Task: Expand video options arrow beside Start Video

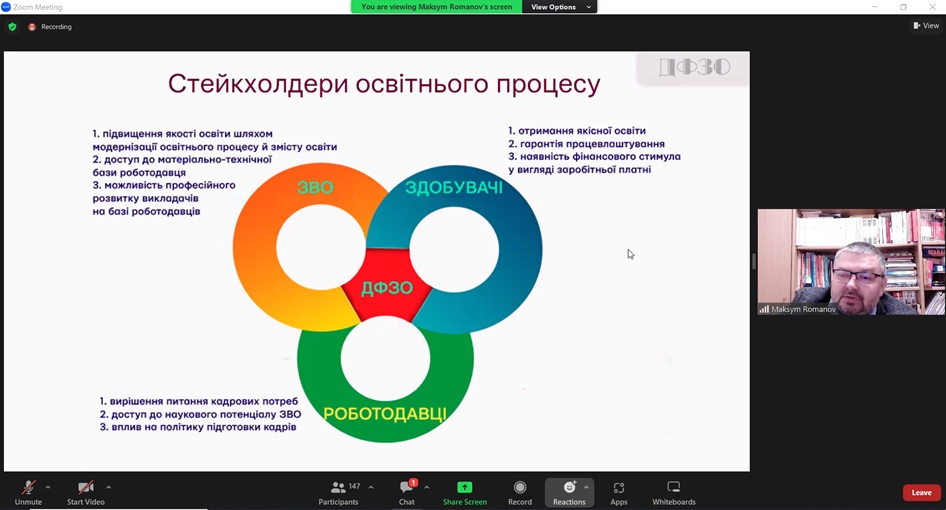Action: [109, 487]
